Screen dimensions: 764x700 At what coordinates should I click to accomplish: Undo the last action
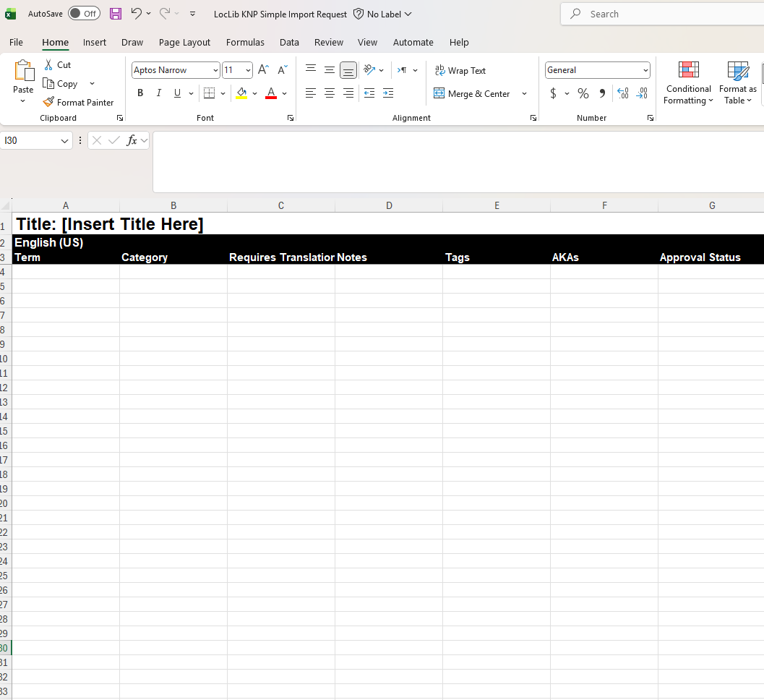tap(136, 14)
